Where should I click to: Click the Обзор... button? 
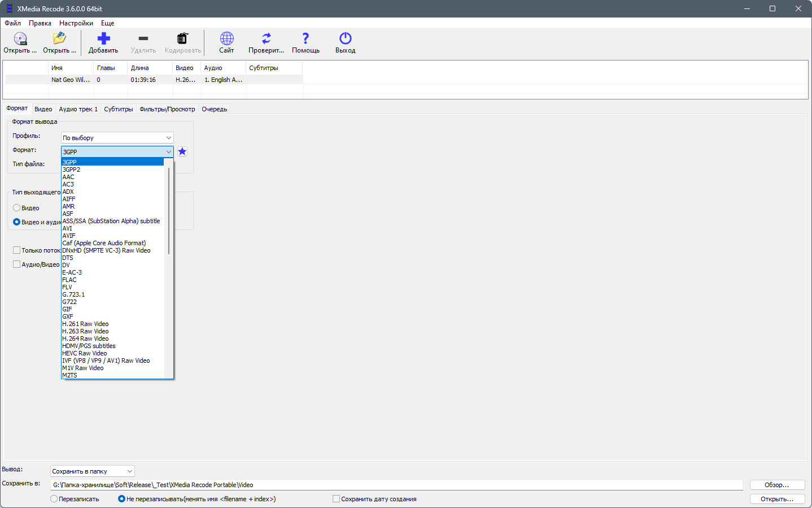click(x=777, y=485)
